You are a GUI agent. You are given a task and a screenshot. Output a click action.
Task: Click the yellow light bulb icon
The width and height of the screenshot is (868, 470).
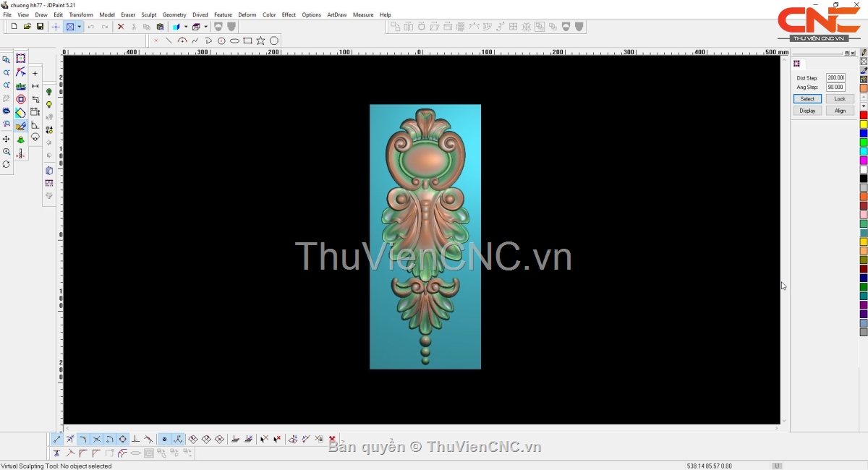49,105
